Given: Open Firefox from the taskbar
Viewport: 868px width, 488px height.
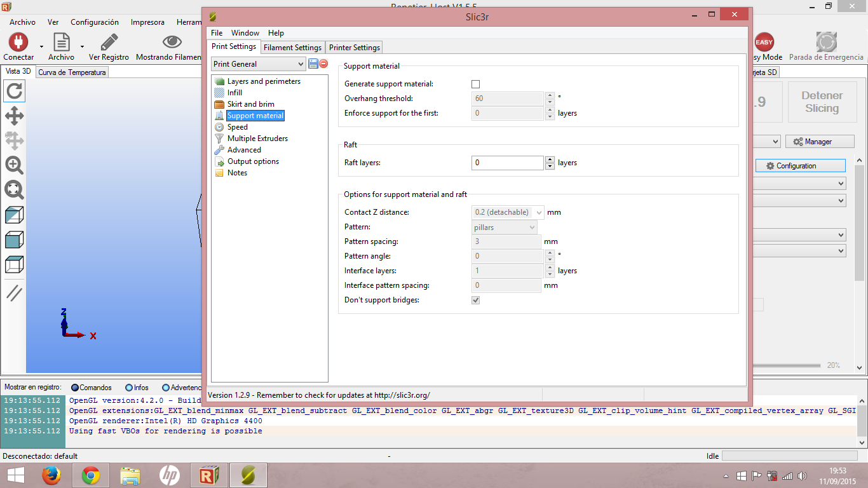Looking at the screenshot, I should tap(51, 475).
